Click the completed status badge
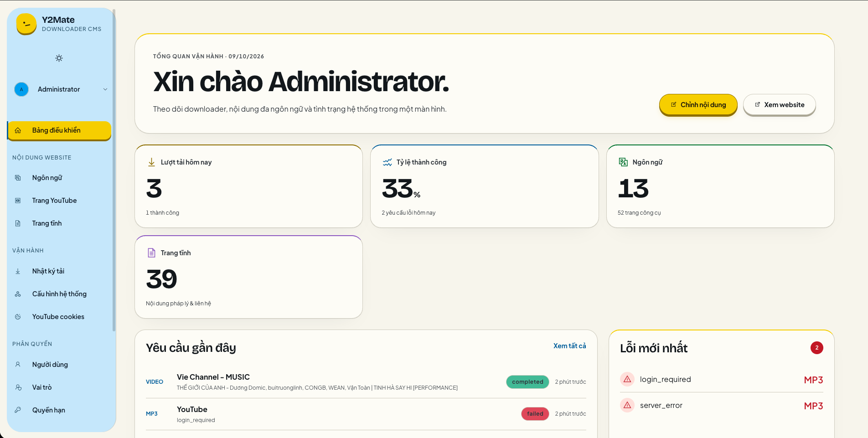The height and width of the screenshot is (438, 868). pos(527,382)
